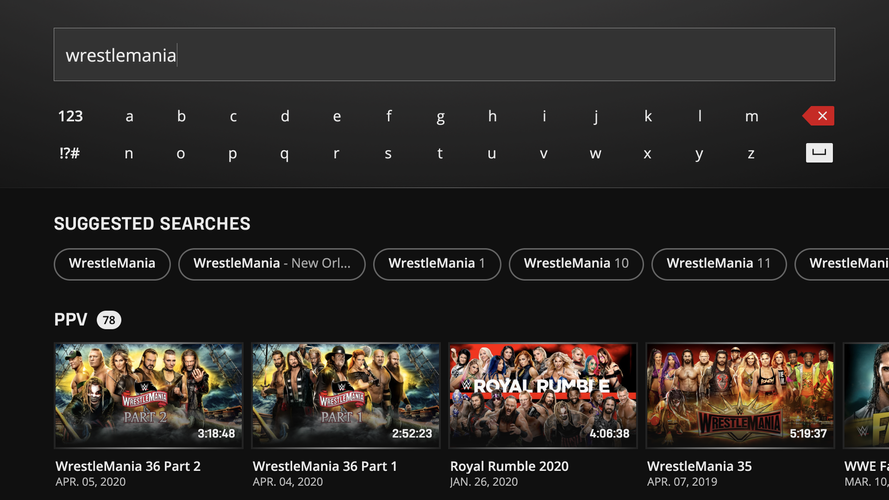This screenshot has width=889, height=500.
Task: Click the WrestleMania 36 Part 2 title
Action: pyautogui.click(x=128, y=466)
